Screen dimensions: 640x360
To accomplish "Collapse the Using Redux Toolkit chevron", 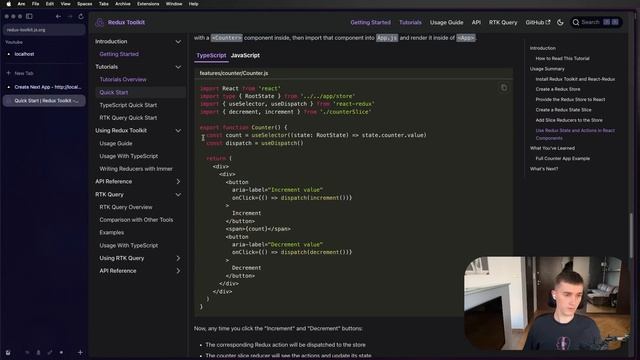I will tap(178, 131).
